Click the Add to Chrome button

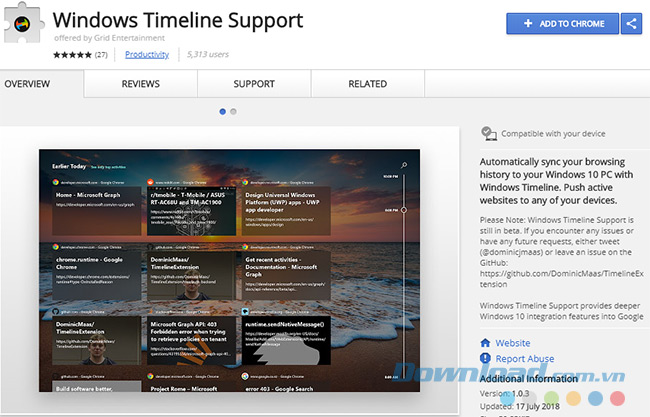(x=563, y=24)
